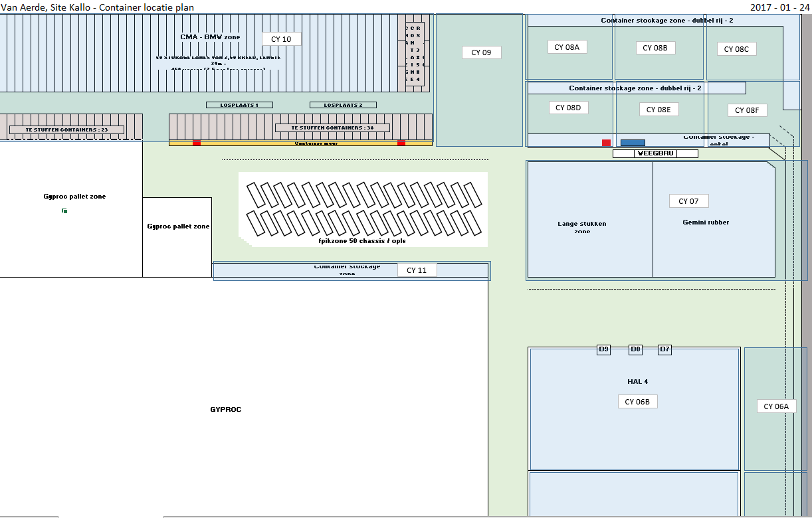Select the CY 10 zone label
Viewport: 812px width, 518px height.
point(281,39)
